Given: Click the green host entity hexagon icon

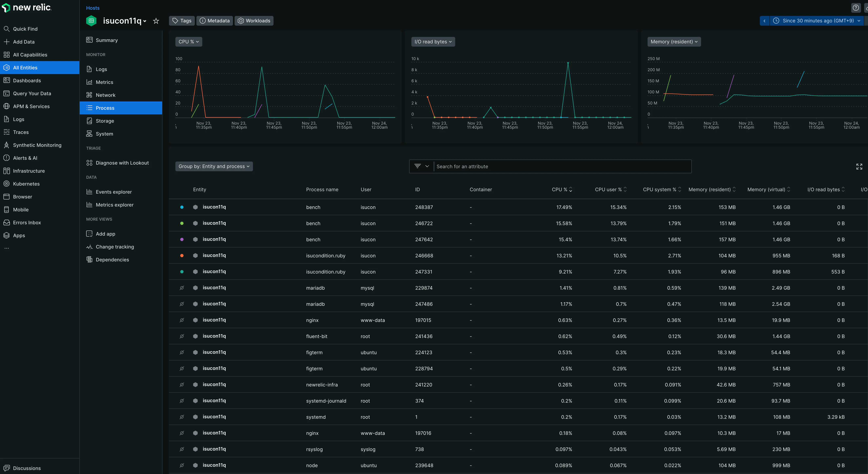Looking at the screenshot, I should click(x=91, y=21).
